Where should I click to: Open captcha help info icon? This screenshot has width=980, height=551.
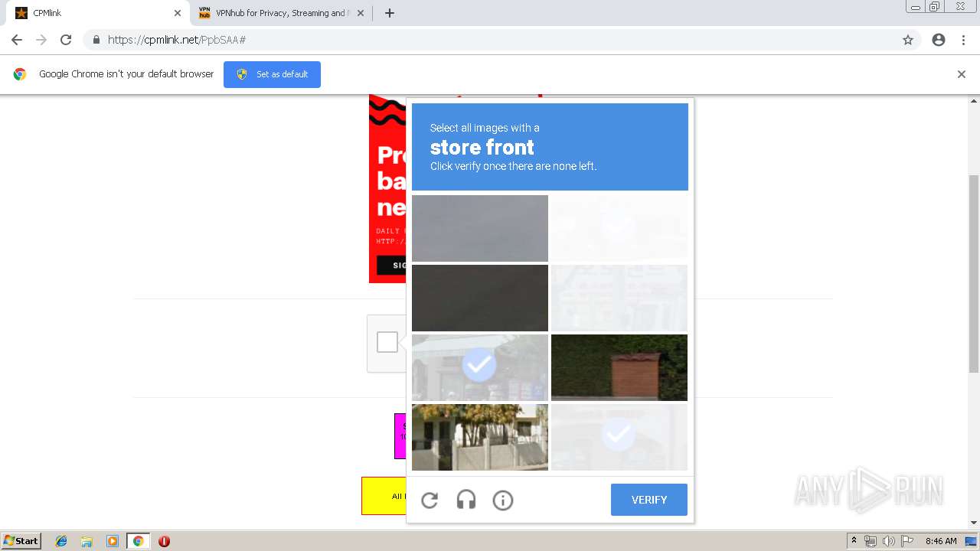tap(503, 500)
